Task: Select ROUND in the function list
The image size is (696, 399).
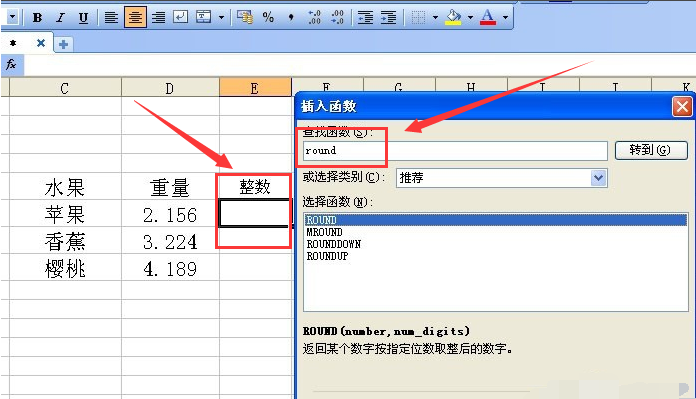Action: [x=495, y=220]
